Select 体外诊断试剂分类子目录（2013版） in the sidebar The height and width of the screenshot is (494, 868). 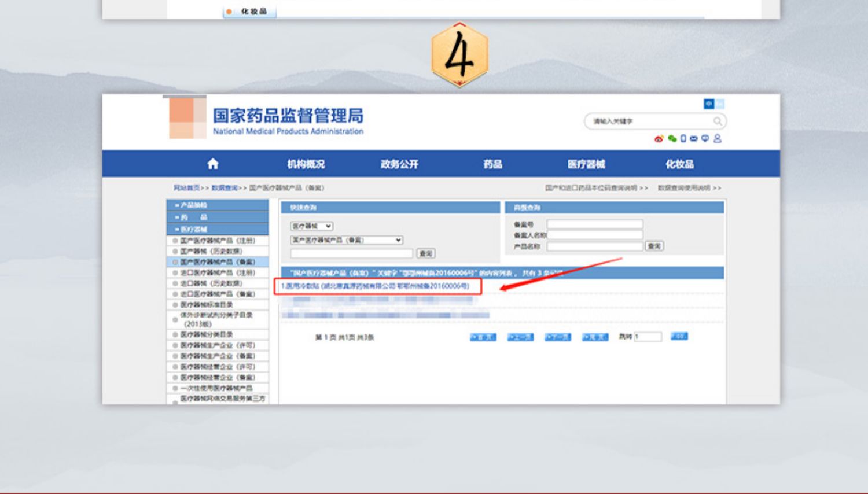[x=218, y=319]
